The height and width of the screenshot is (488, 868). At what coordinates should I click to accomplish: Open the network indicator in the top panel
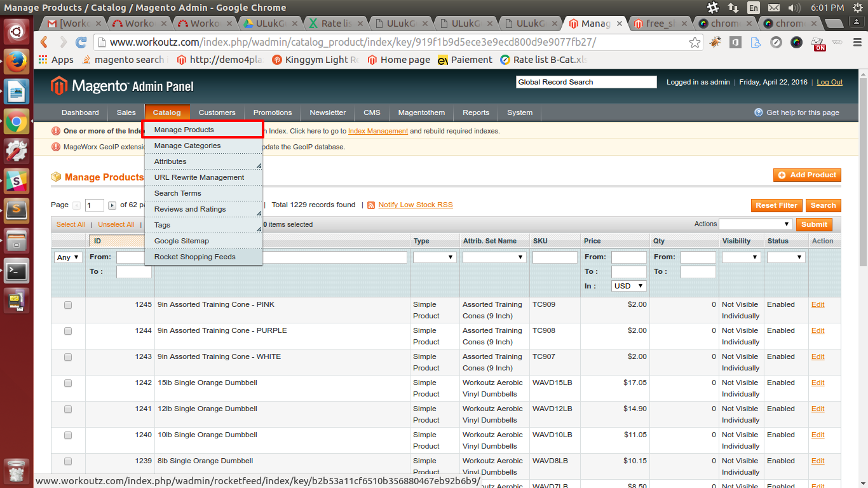click(733, 8)
